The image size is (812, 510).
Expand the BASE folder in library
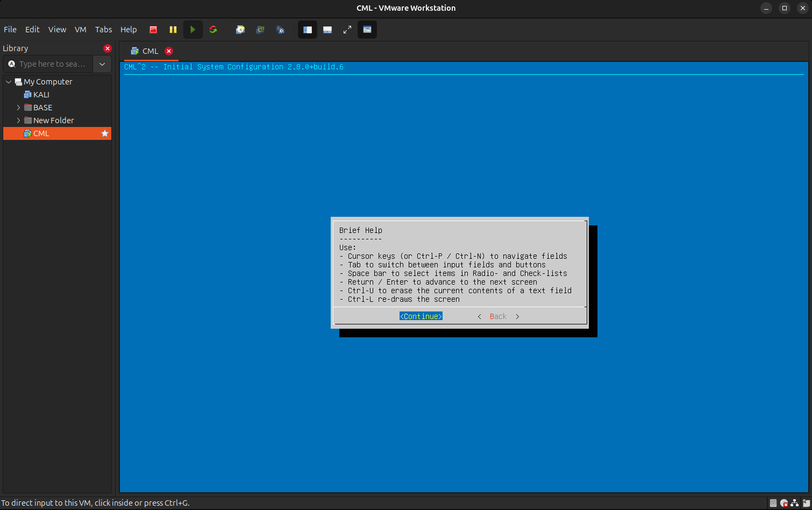(18, 108)
